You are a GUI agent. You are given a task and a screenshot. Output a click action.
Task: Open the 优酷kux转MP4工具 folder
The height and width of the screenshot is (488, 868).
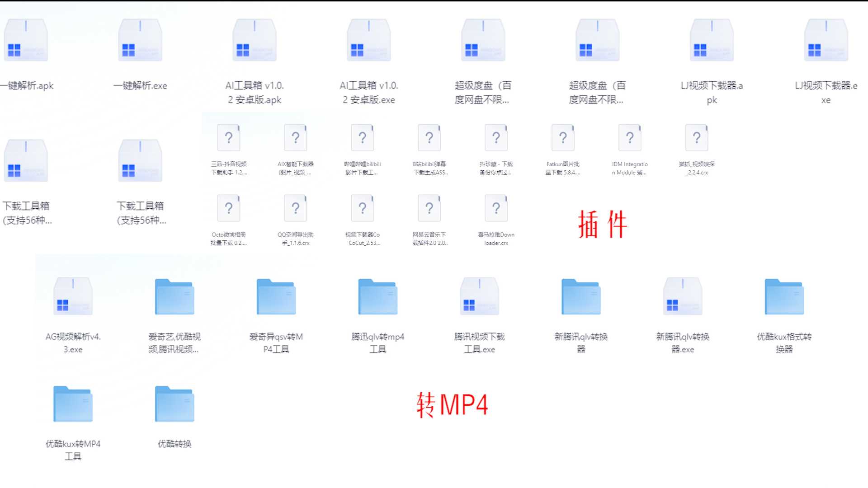[x=73, y=404]
